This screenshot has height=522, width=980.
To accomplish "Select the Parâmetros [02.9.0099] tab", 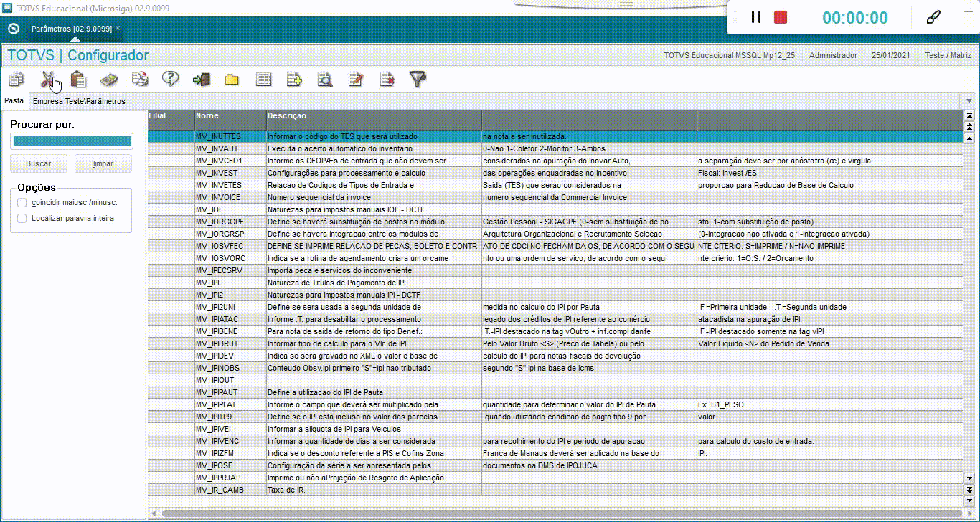I will pyautogui.click(x=72, y=29).
